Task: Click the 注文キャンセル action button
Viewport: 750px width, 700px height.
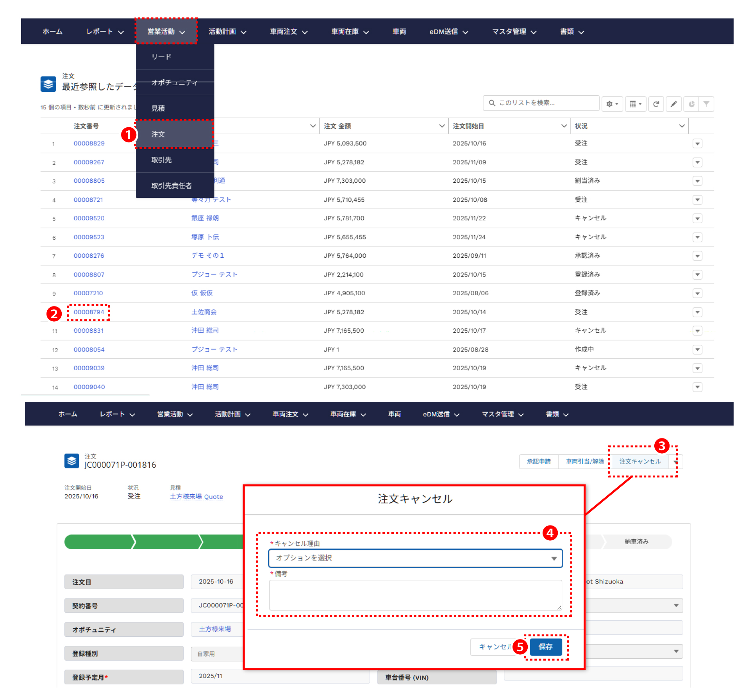Action: 640,461
